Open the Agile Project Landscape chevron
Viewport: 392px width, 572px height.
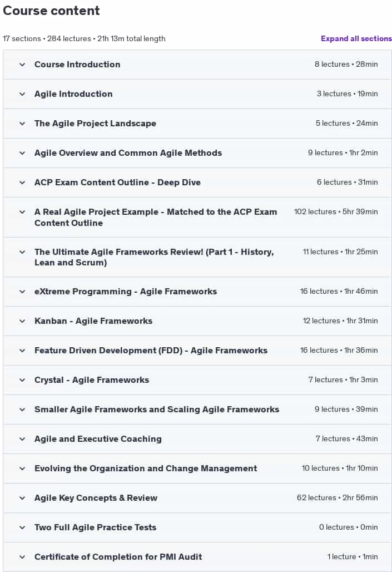pyautogui.click(x=22, y=124)
